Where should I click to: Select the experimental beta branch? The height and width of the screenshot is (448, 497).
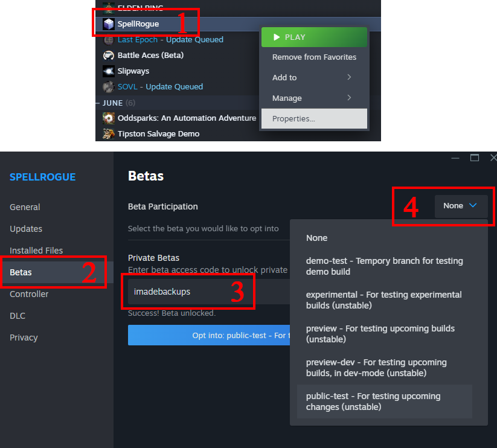pos(385,300)
